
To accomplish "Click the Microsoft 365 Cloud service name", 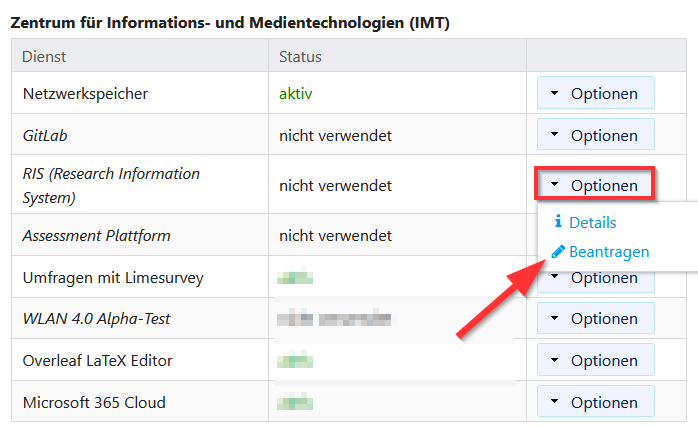I will (94, 403).
